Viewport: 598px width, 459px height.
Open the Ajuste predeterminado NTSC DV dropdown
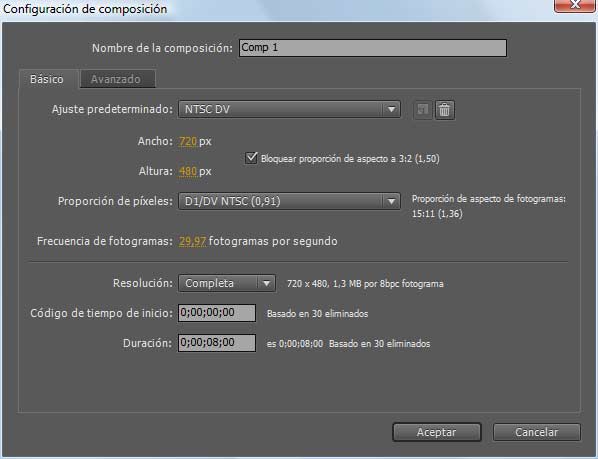[289, 109]
